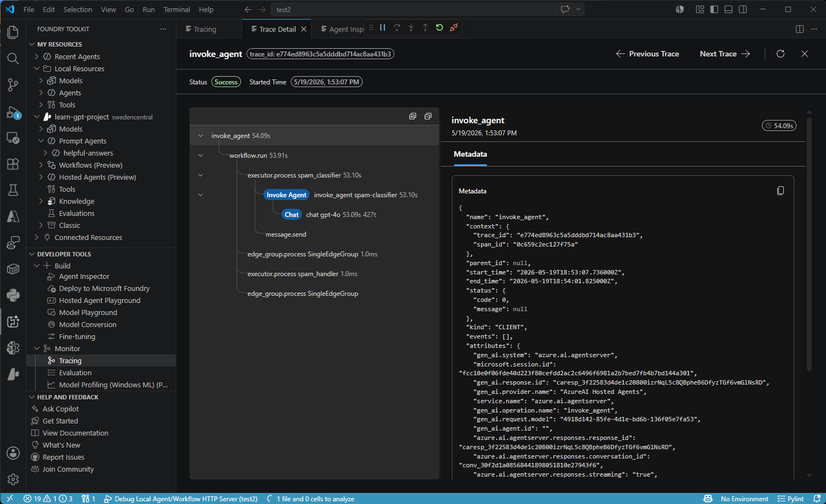
Task: Open the Manage gear icon in activity bar
Action: click(13, 479)
